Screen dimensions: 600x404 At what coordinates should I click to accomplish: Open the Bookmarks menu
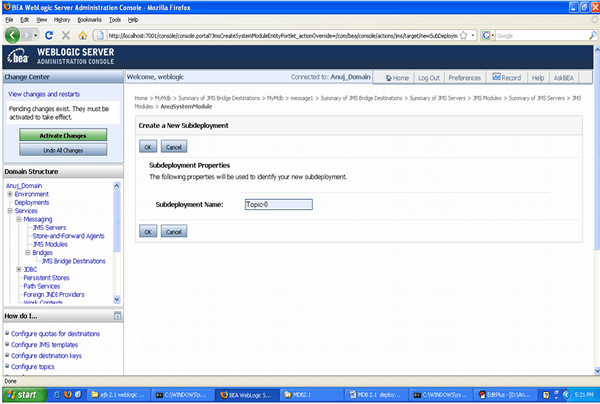pos(88,19)
